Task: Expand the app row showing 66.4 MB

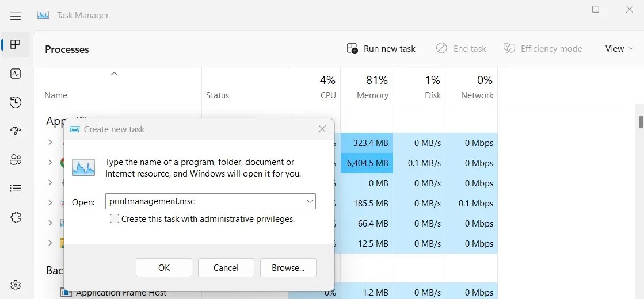Action: pyautogui.click(x=50, y=223)
